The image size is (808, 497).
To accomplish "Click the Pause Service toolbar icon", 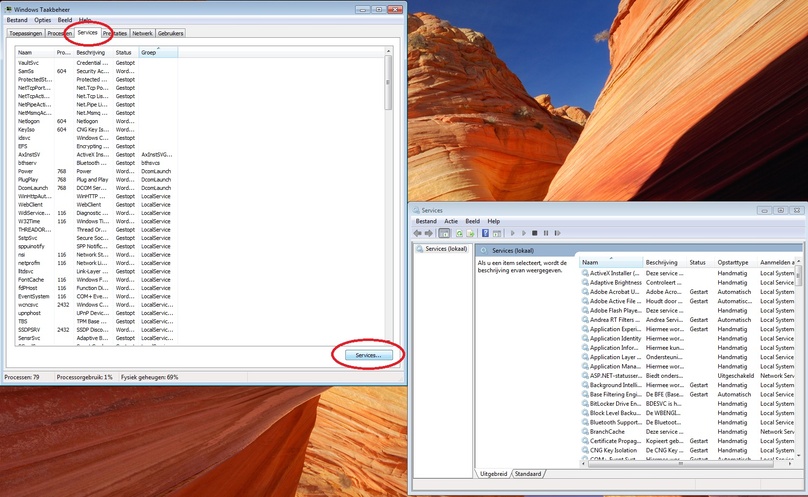I will 546,234.
